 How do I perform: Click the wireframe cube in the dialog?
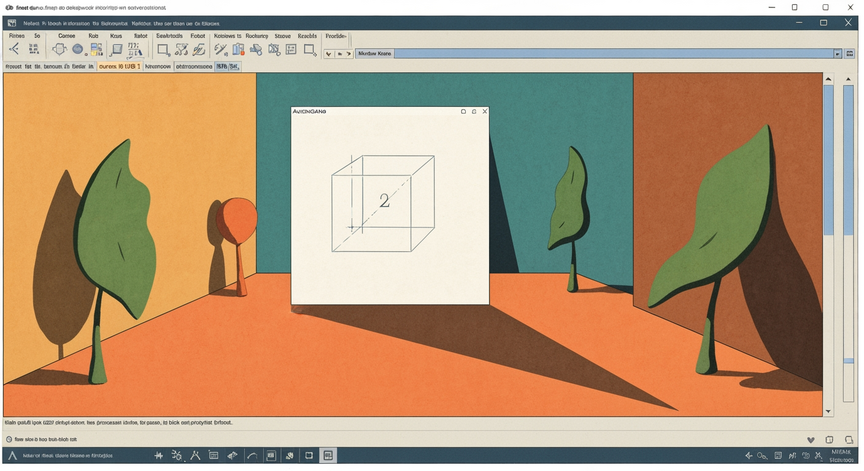click(x=383, y=203)
